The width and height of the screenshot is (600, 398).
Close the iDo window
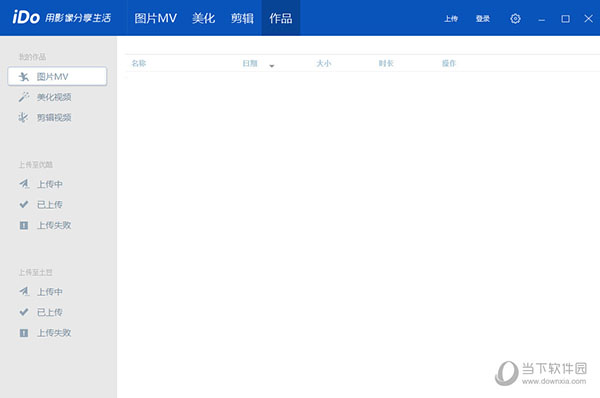coord(589,18)
